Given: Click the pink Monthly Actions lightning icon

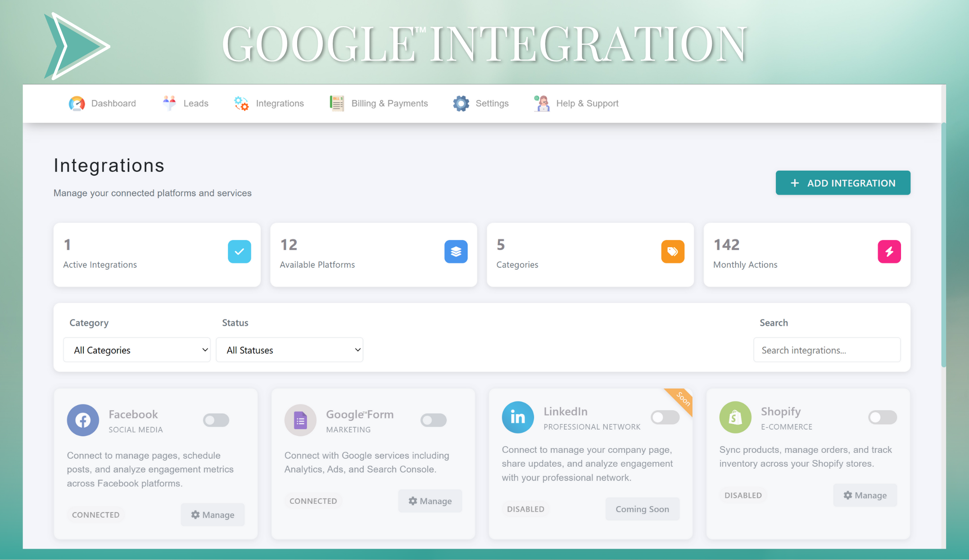Looking at the screenshot, I should pyautogui.click(x=889, y=252).
